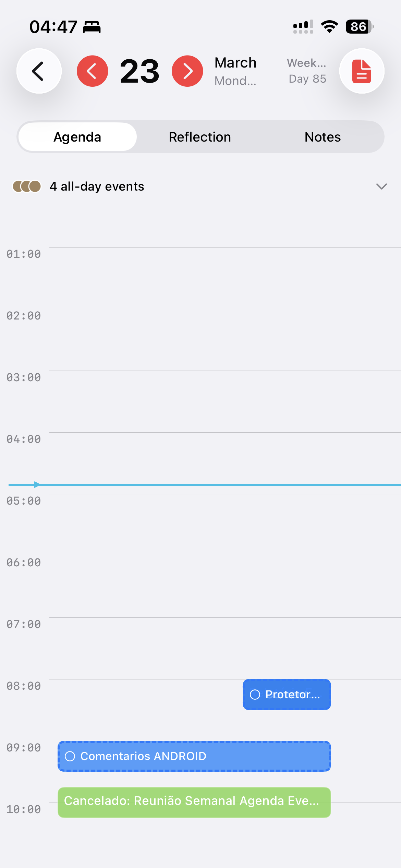Viewport: 401px width, 868px height.
Task: Open the red document icon
Action: pyautogui.click(x=362, y=71)
